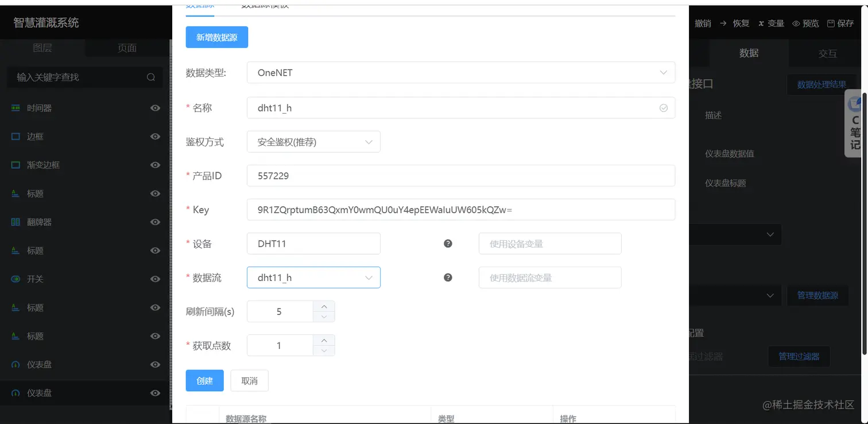Click the search magnifier icon in layer search
Image resolution: width=868 pixels, height=424 pixels.
click(151, 77)
